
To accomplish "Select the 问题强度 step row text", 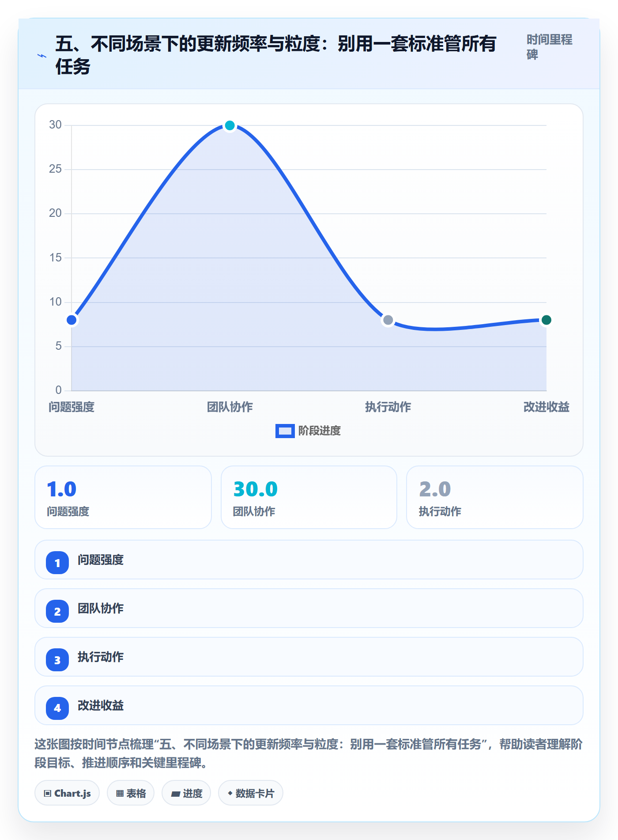I will point(101,560).
